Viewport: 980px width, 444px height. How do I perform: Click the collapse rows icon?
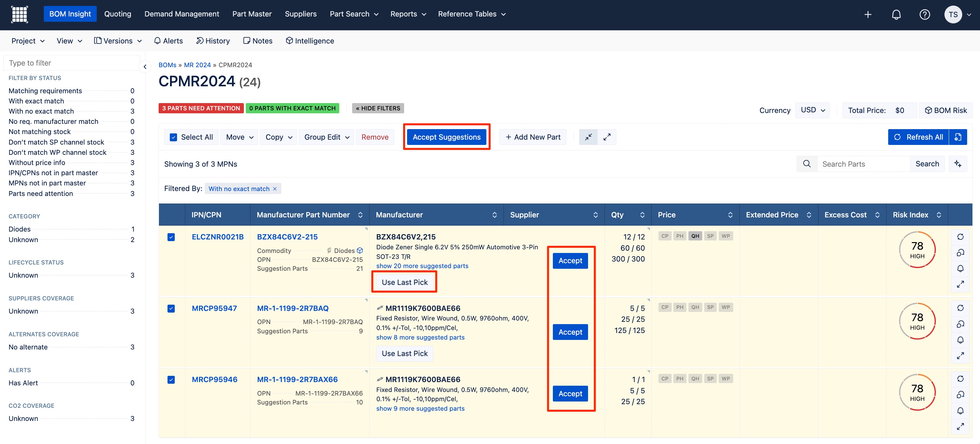[x=588, y=137]
